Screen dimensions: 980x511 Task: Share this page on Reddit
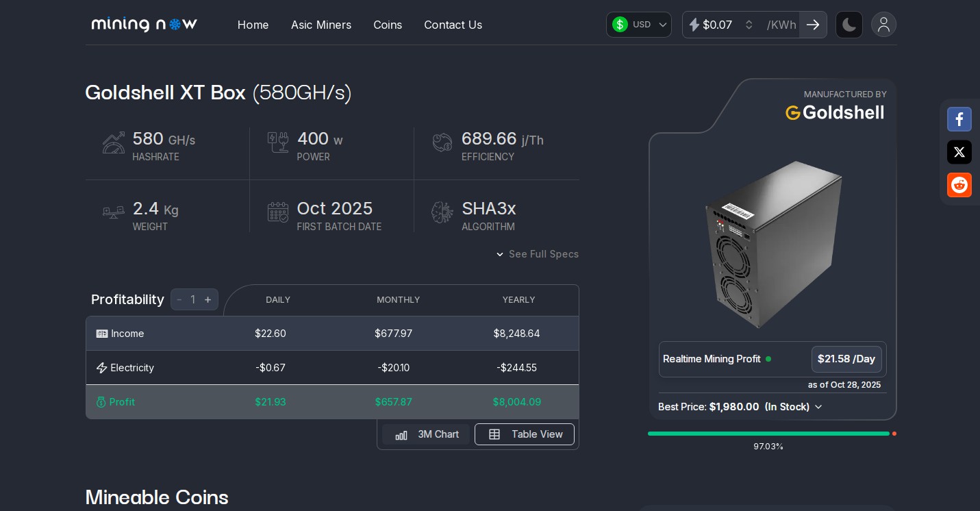point(959,185)
